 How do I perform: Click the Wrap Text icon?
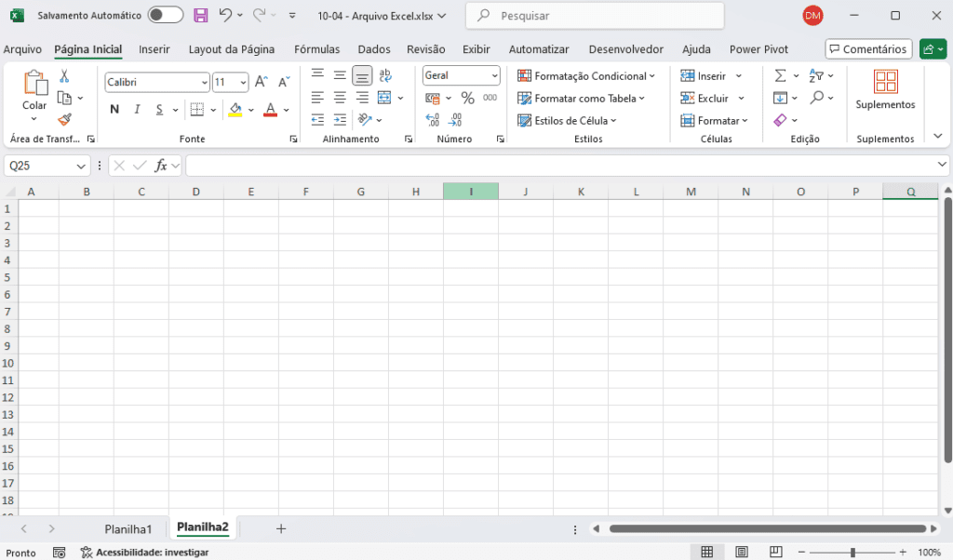385,75
